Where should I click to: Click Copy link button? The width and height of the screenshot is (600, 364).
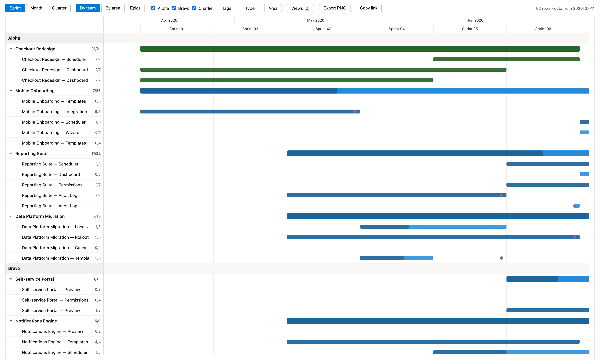[369, 8]
